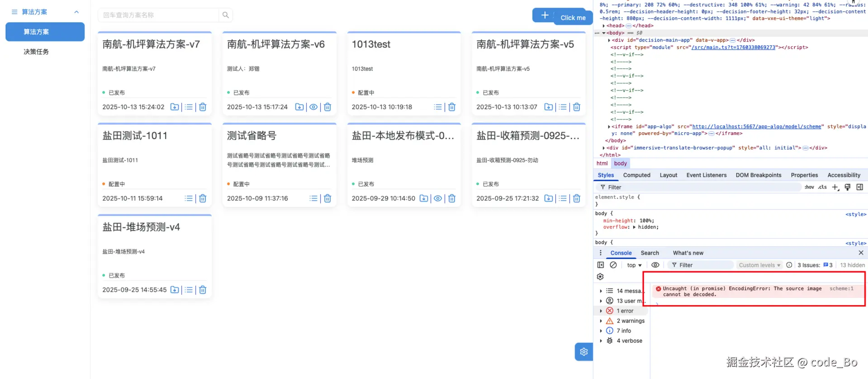The height and width of the screenshot is (379, 868).
Task: Click download icon on 南航-机坪算法方案-v5 card
Action: (x=549, y=107)
